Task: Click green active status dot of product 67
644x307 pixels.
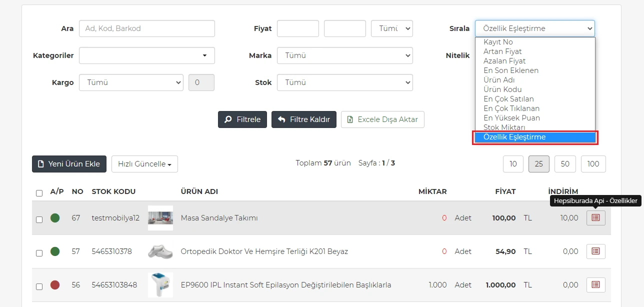Action: pyautogui.click(x=55, y=218)
